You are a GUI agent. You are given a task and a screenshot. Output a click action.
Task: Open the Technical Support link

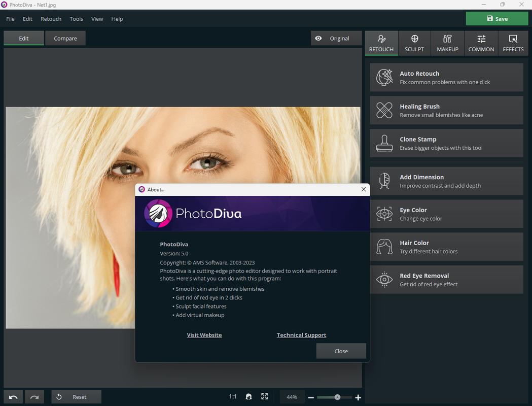[301, 335]
